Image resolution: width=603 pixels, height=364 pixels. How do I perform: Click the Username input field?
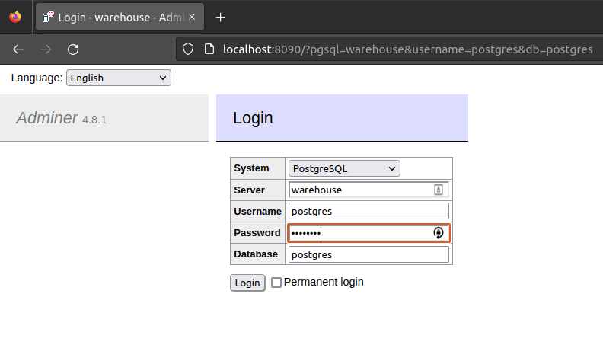tap(368, 211)
